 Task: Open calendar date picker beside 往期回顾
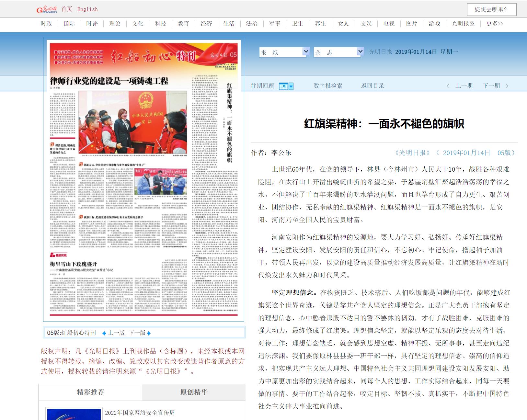(283, 86)
